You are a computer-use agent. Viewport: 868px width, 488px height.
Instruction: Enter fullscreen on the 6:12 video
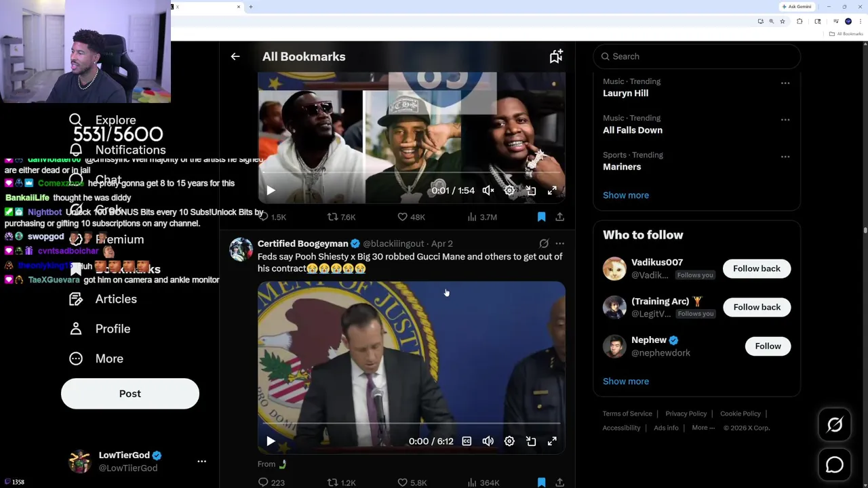click(552, 441)
